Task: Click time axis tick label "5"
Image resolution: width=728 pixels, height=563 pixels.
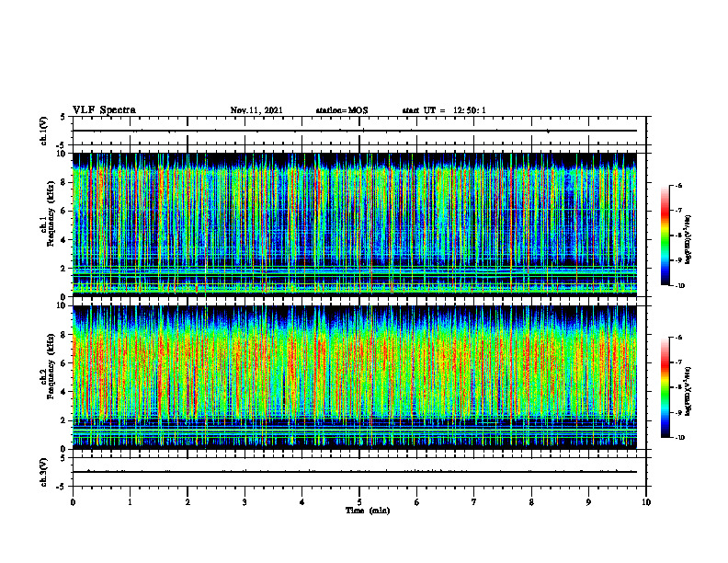Action: point(359,502)
